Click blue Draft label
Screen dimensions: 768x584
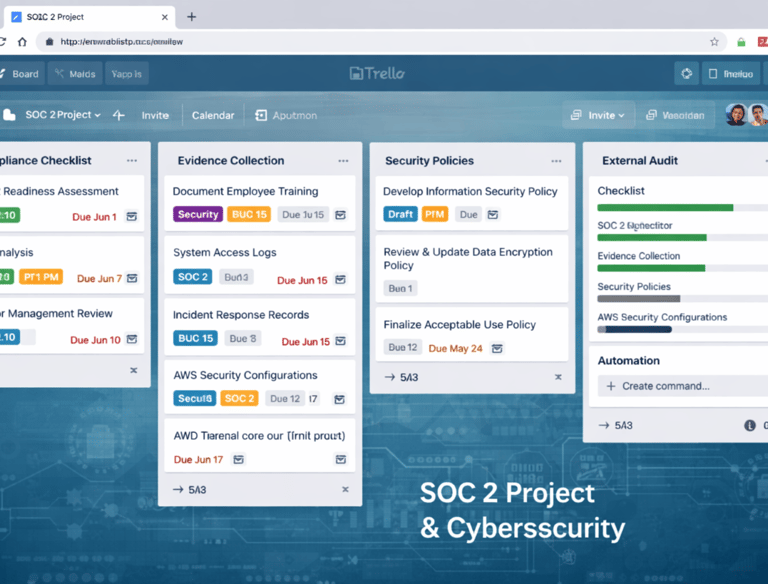[400, 214]
